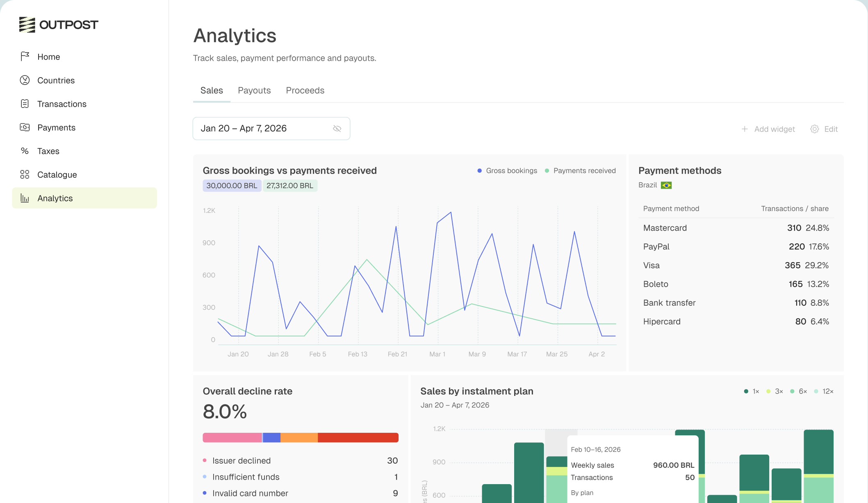Click the orange decline rate bar segment
This screenshot has height=503, width=868.
(x=299, y=437)
